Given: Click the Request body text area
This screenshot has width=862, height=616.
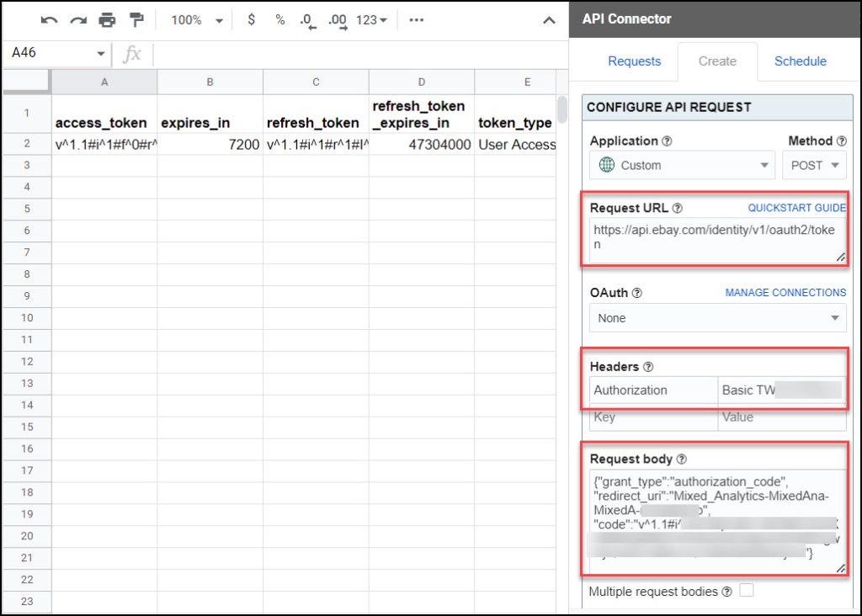Looking at the screenshot, I should click(x=717, y=521).
